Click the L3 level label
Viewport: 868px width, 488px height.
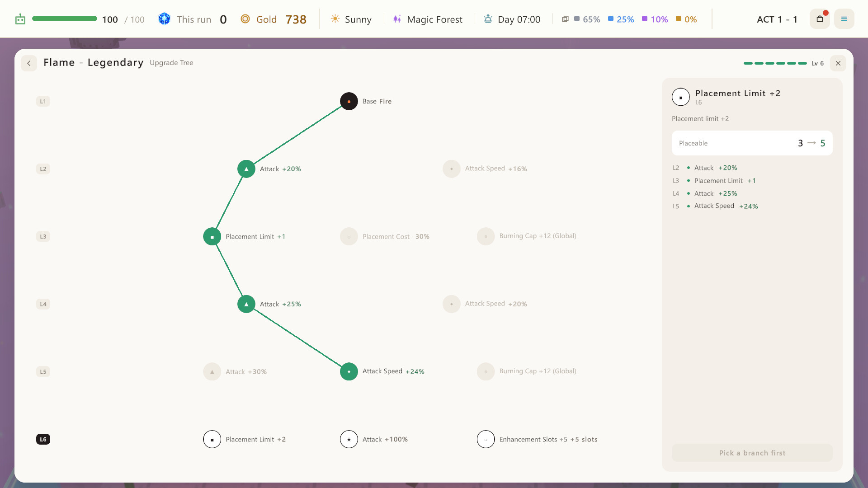[43, 236]
